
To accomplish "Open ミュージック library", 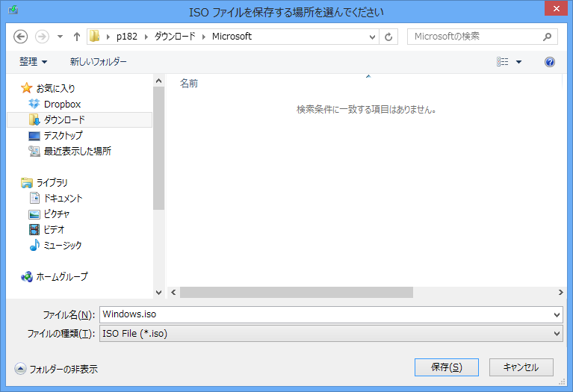I will (63, 245).
